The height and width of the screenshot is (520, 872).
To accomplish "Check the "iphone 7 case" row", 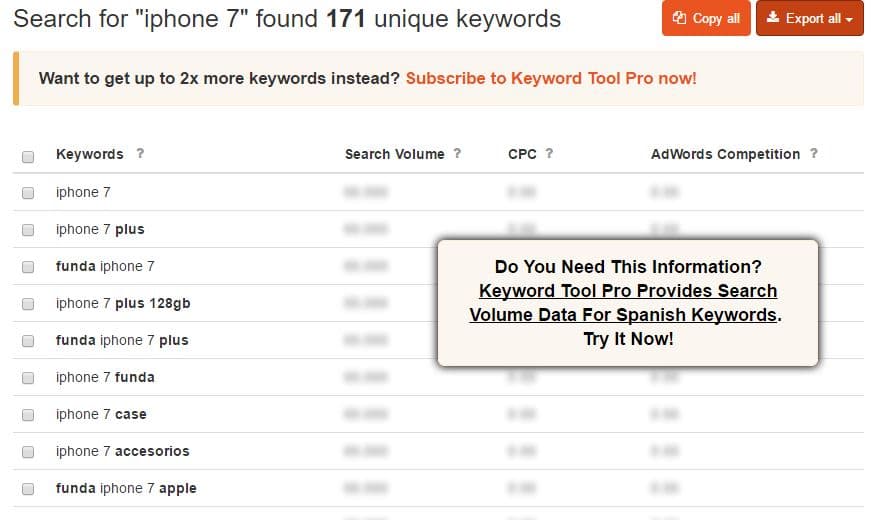I will point(28,415).
